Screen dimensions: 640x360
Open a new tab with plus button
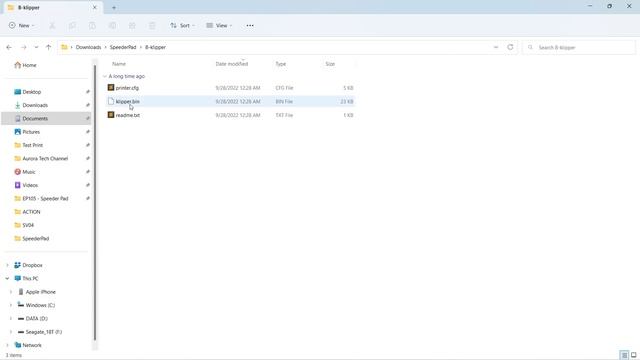pos(114,7)
